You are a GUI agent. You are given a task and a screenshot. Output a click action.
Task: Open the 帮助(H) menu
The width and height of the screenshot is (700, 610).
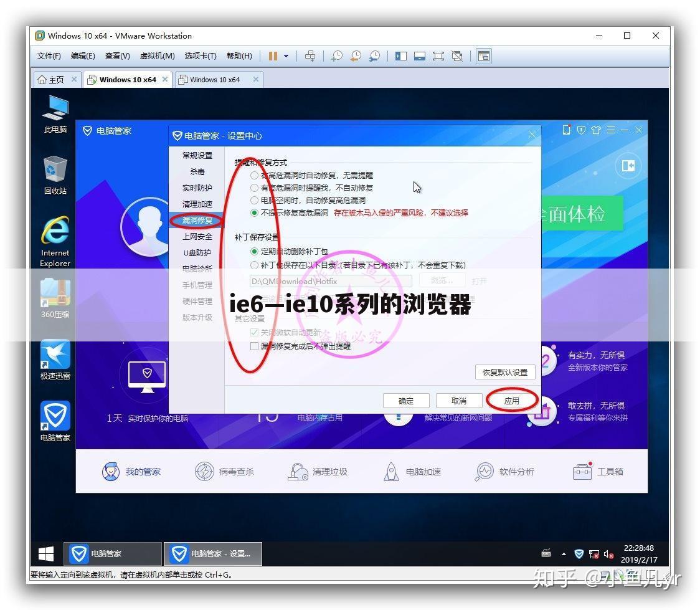239,56
